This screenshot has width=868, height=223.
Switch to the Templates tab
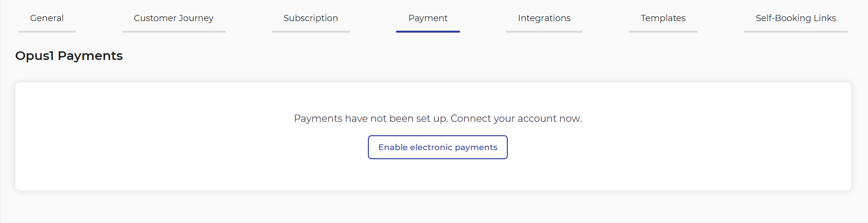[x=663, y=18]
